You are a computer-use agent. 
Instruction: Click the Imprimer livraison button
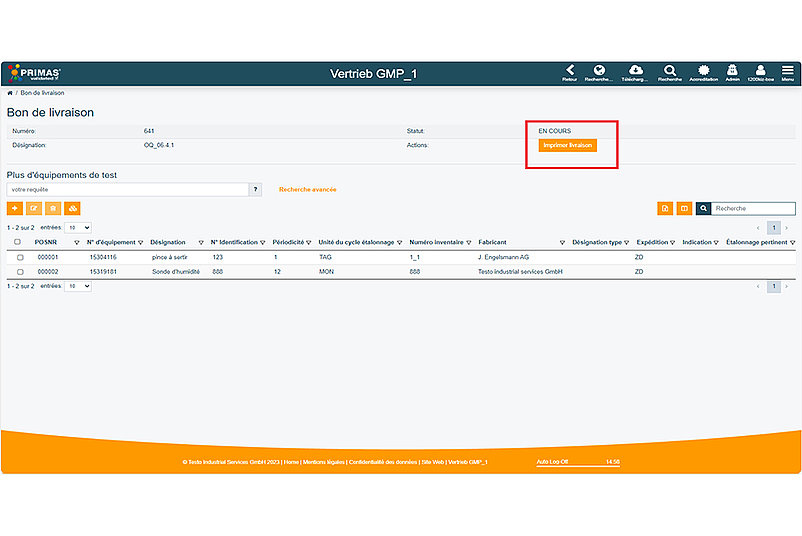click(567, 145)
